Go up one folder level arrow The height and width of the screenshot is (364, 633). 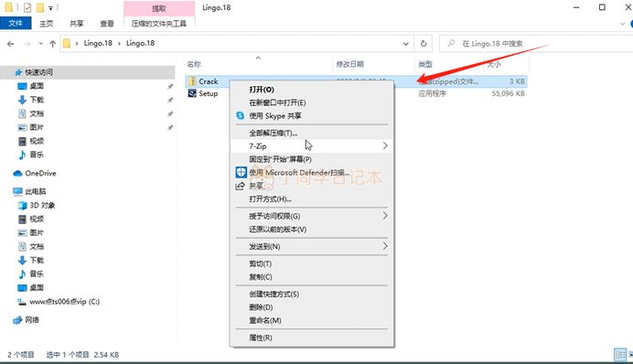coord(52,44)
